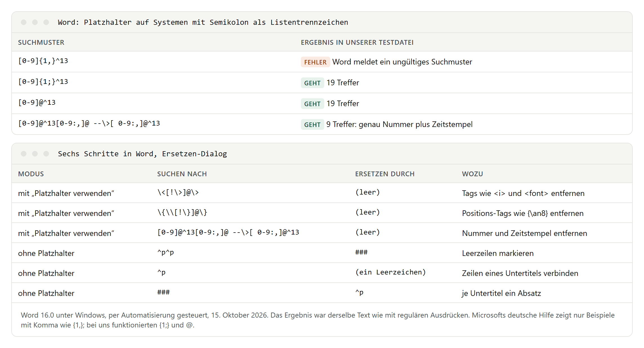The height and width of the screenshot is (348, 644).
Task: Click the MODUS column header
Action: coord(31,174)
